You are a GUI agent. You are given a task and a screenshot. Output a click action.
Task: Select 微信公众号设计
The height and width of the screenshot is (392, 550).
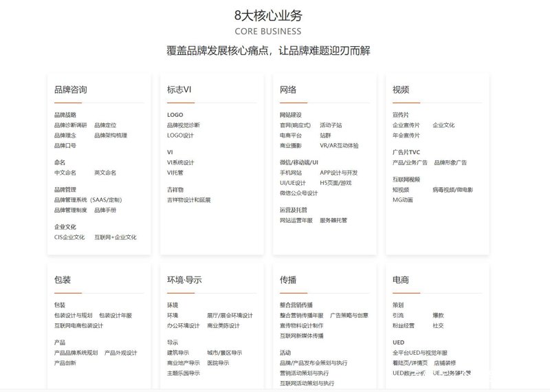pyautogui.click(x=298, y=193)
